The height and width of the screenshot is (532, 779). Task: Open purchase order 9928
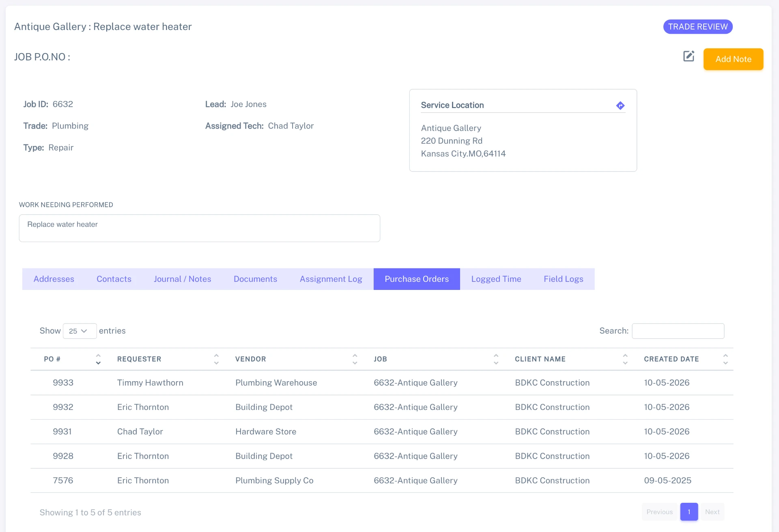point(63,456)
